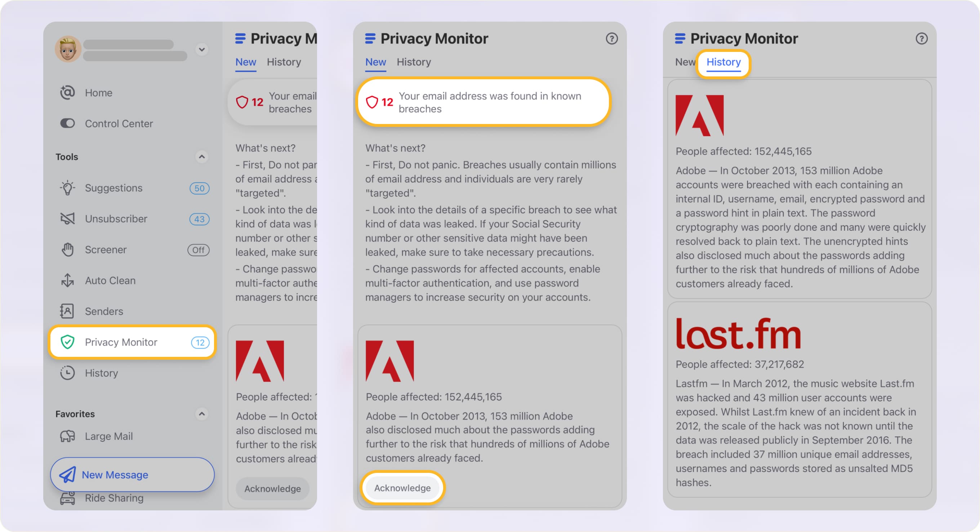Screen dimensions: 980x532
Task: Collapse the Favorites section chevron
Action: 202,414
